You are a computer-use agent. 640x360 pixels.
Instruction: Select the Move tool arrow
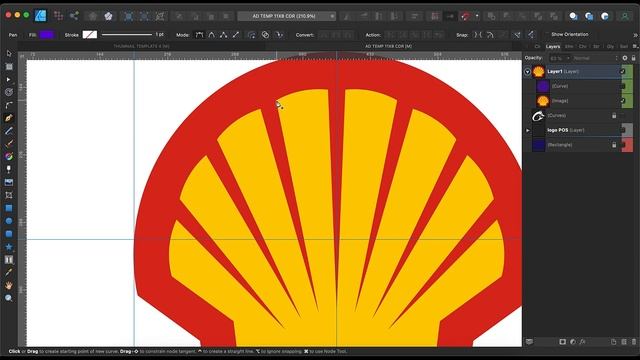pos(9,53)
